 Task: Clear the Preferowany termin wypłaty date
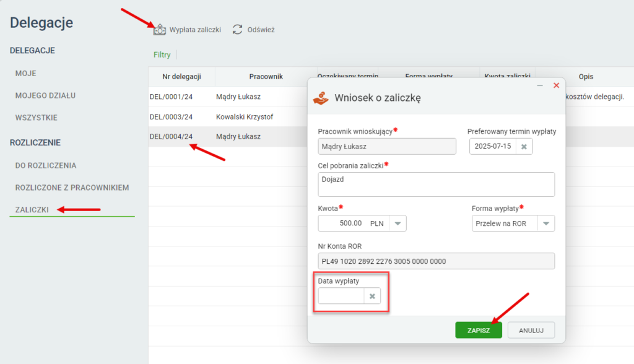(524, 147)
